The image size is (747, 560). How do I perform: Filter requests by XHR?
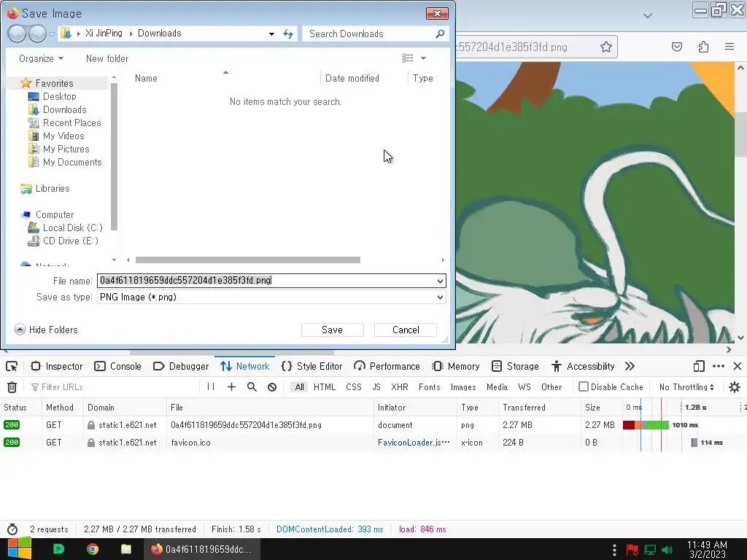point(399,387)
